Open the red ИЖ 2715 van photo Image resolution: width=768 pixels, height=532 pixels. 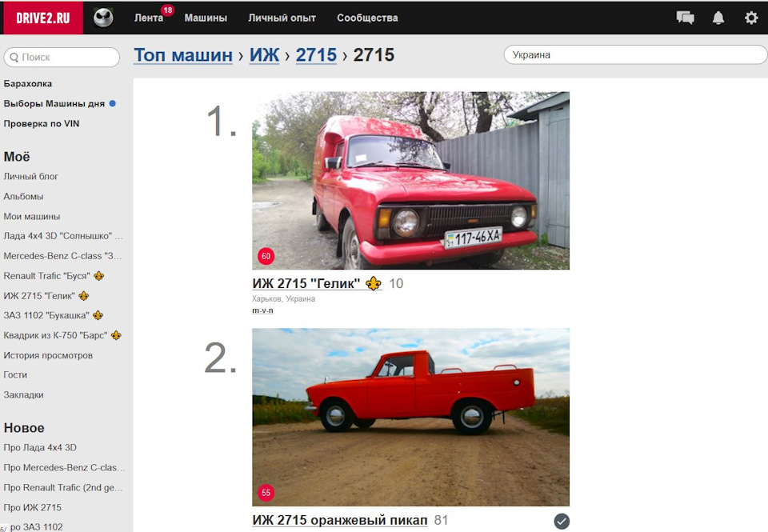pos(410,180)
